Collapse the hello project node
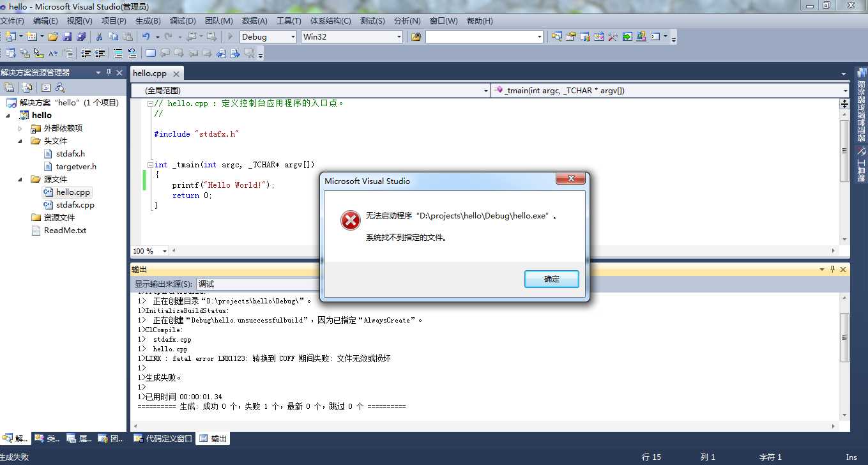 tap(8, 116)
